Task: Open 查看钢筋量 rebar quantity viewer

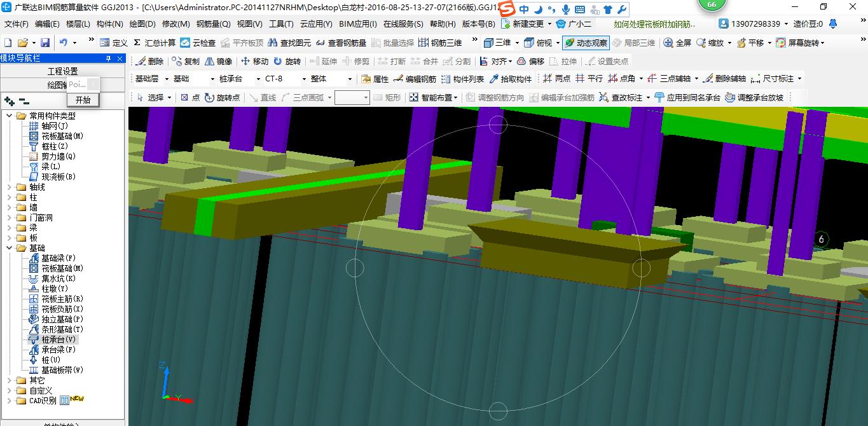Action: tap(341, 43)
